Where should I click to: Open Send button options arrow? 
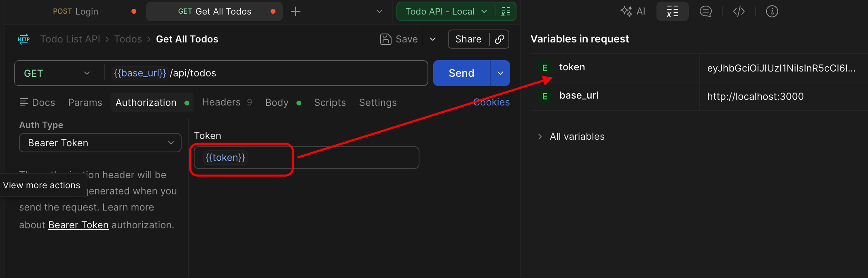pos(500,73)
